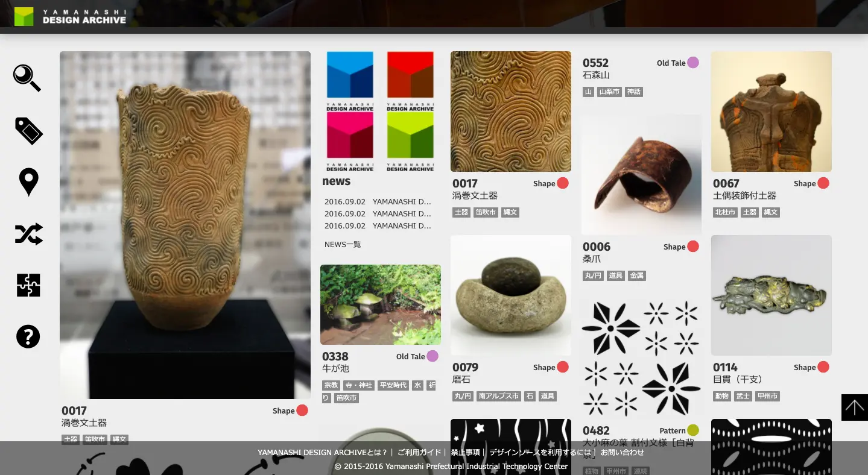Open the 土偶装飾付土器 item title
Screen dimensions: 868x475
tap(744, 195)
